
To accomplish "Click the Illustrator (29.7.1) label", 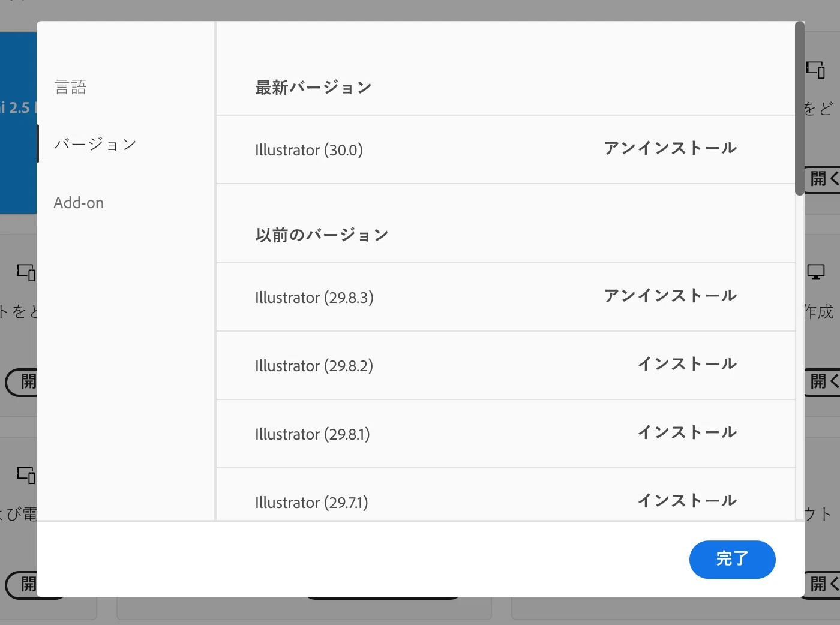I will click(x=311, y=503).
